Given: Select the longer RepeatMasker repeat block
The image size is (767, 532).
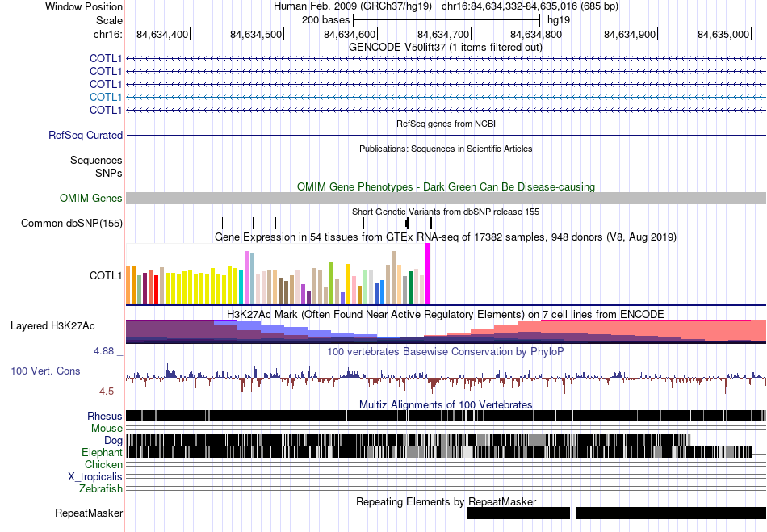Looking at the screenshot, I should click(672, 513).
